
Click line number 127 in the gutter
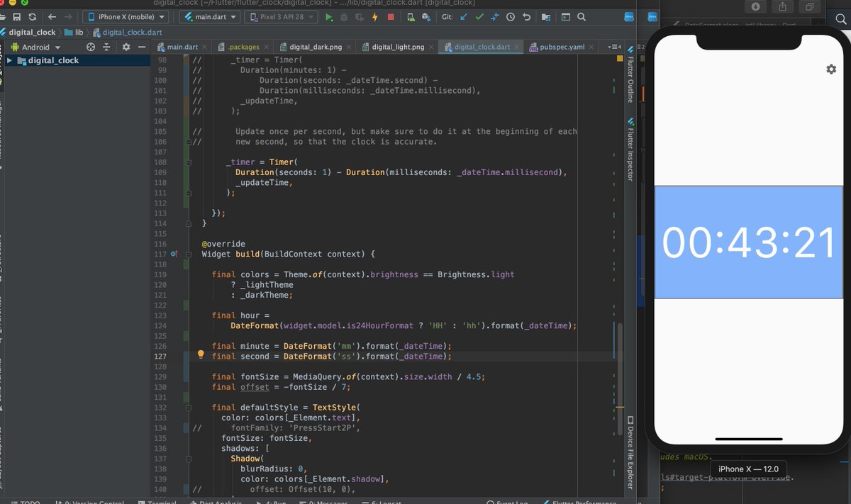pyautogui.click(x=160, y=357)
